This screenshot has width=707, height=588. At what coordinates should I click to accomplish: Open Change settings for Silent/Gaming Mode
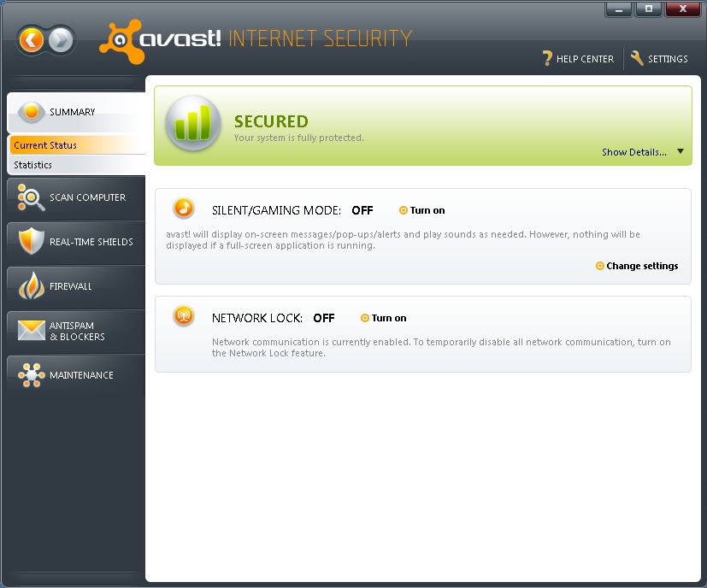(642, 266)
